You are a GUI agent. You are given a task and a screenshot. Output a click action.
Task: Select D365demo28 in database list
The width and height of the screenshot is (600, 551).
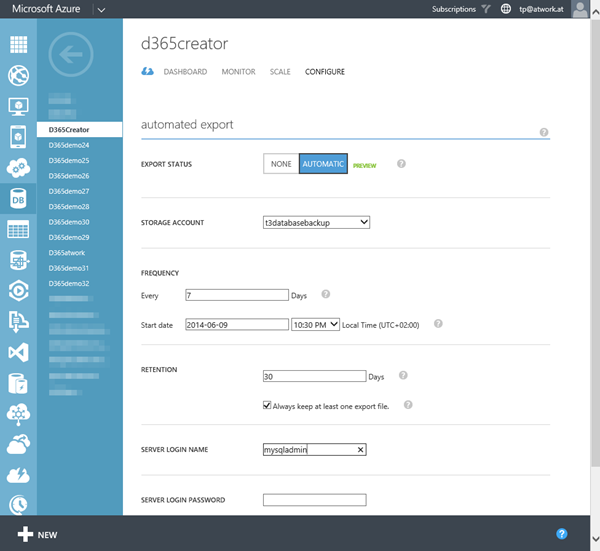click(x=69, y=207)
